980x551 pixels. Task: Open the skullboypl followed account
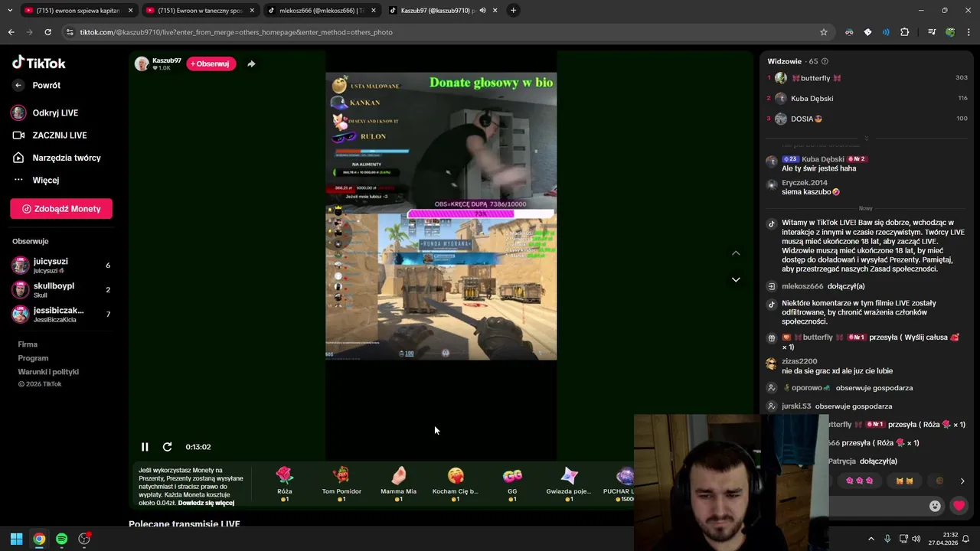[x=61, y=290]
